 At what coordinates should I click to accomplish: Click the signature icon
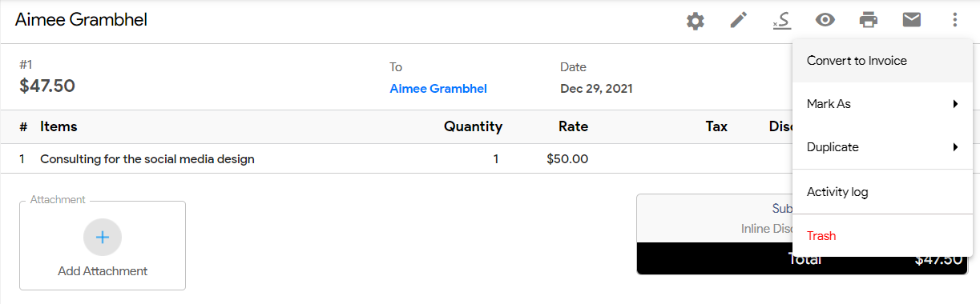tap(782, 20)
